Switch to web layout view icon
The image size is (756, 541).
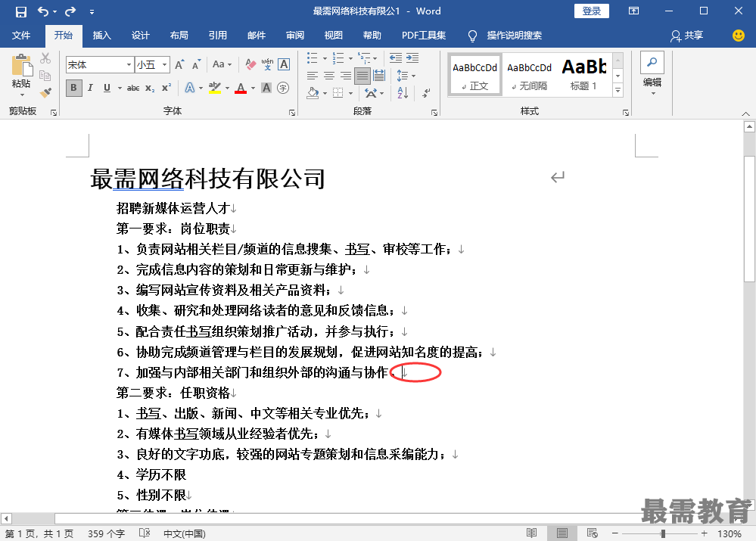pyautogui.click(x=592, y=533)
